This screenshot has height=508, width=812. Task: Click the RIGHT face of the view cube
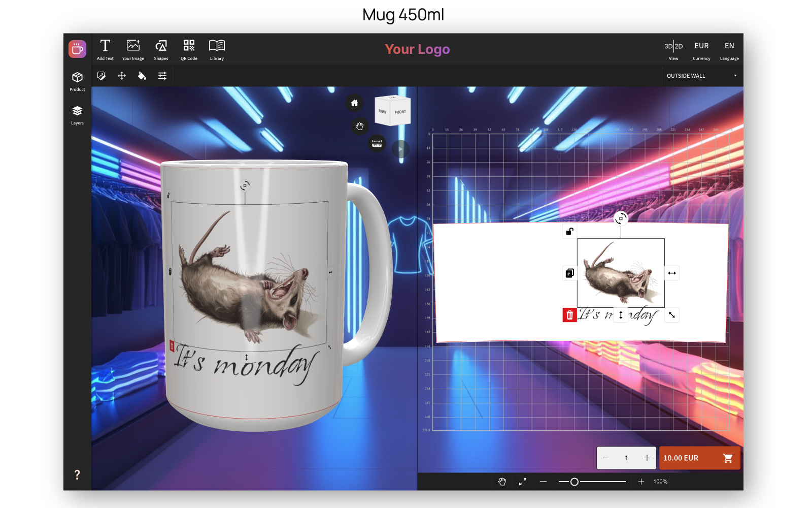click(x=382, y=111)
